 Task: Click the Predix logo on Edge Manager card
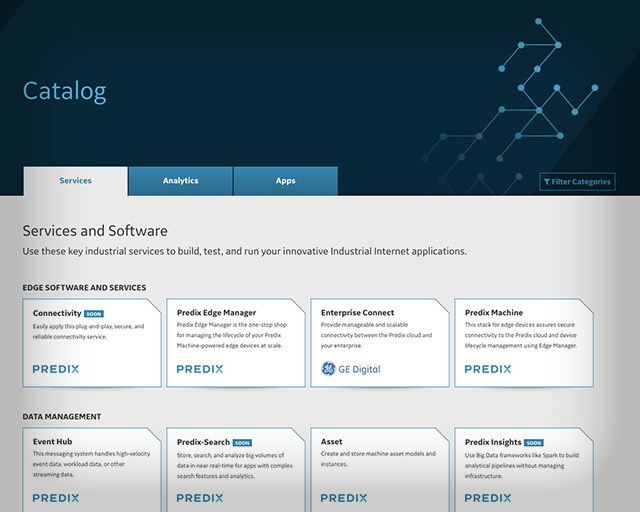point(200,369)
